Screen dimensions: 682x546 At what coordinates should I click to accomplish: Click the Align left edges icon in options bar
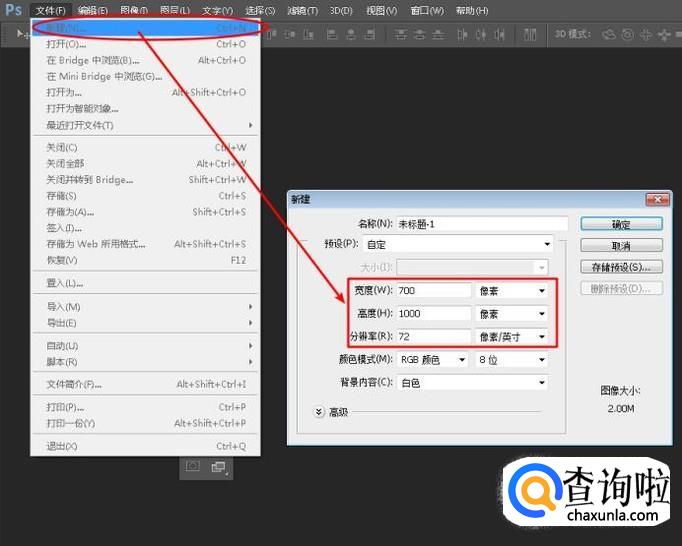[332, 34]
